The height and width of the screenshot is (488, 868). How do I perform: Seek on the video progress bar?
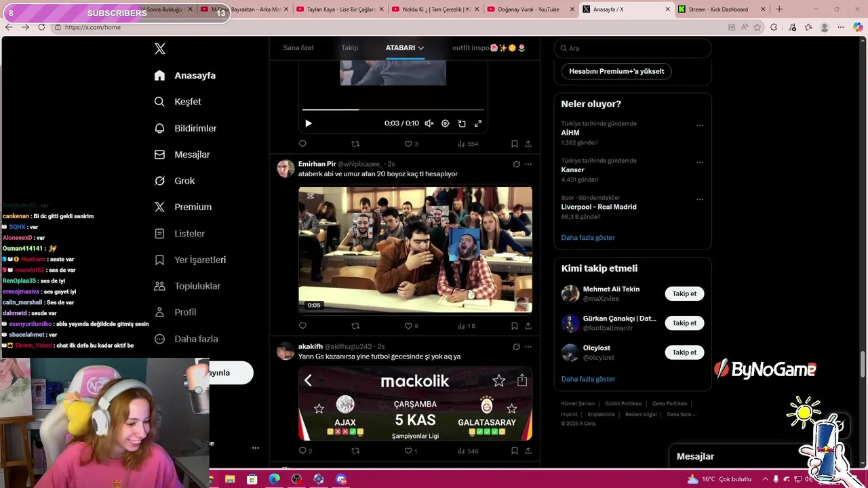click(393, 109)
